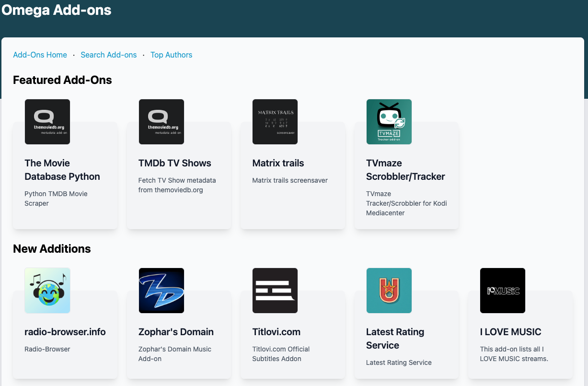
Task: Open Latest Rating Service title link
Action: click(x=395, y=339)
